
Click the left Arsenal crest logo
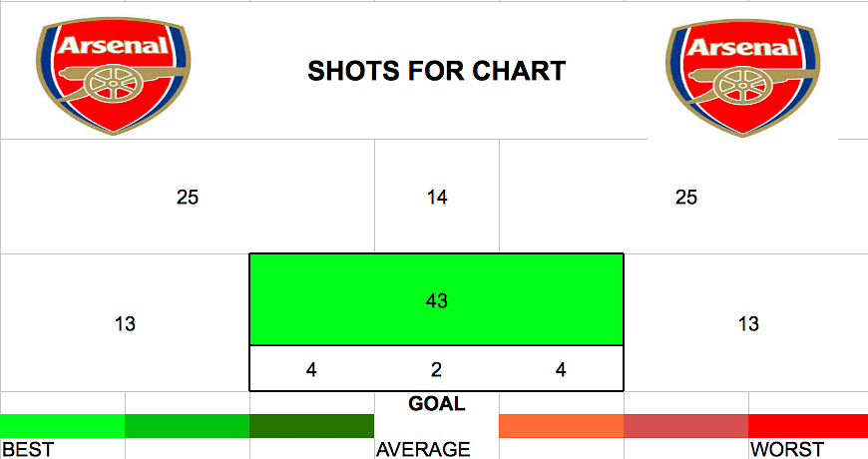coord(114,76)
